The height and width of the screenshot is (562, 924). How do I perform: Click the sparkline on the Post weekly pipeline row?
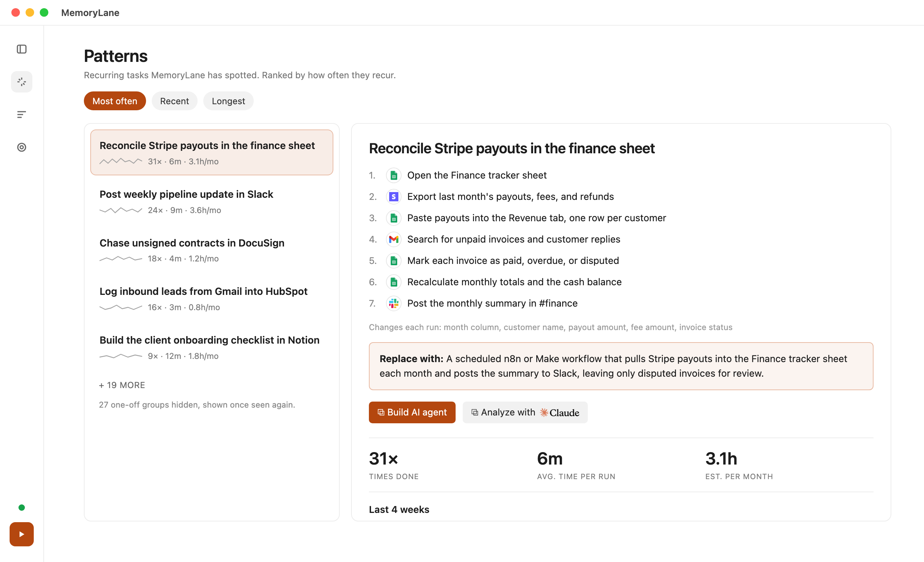[121, 210]
